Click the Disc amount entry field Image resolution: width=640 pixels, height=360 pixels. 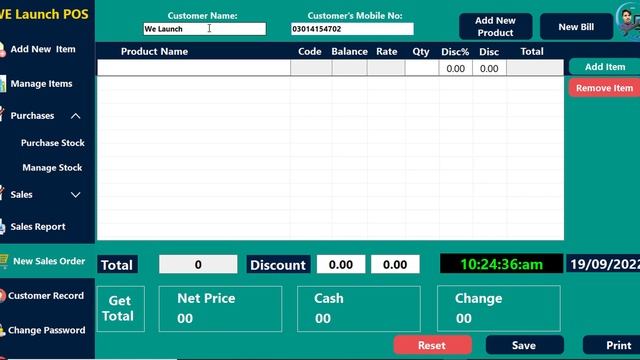point(489,68)
